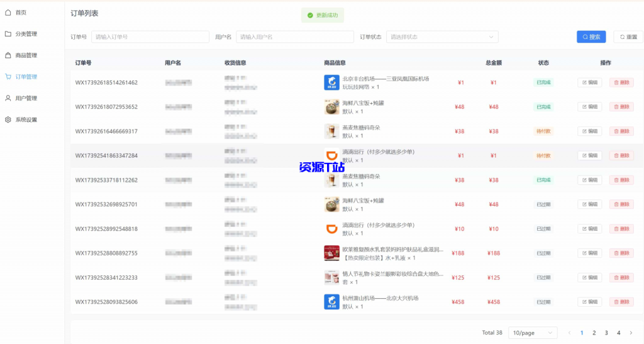The width and height of the screenshot is (644, 344).
Task: Delete order WX17392616466669317
Action: tap(621, 131)
